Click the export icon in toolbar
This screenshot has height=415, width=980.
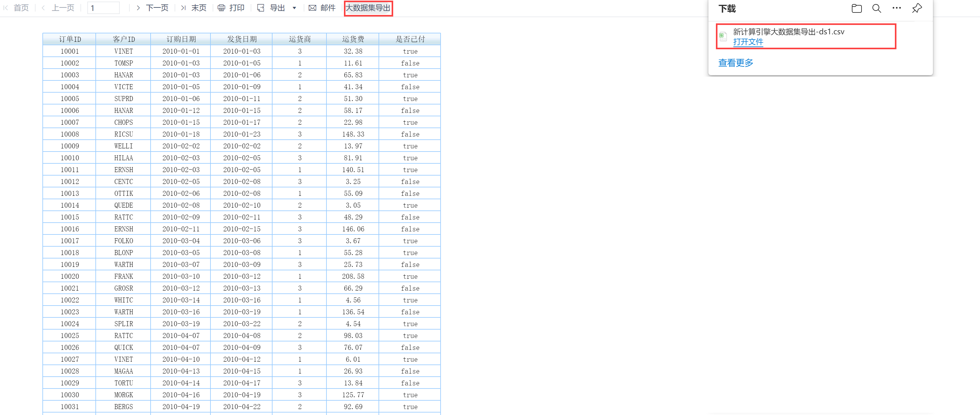click(261, 8)
